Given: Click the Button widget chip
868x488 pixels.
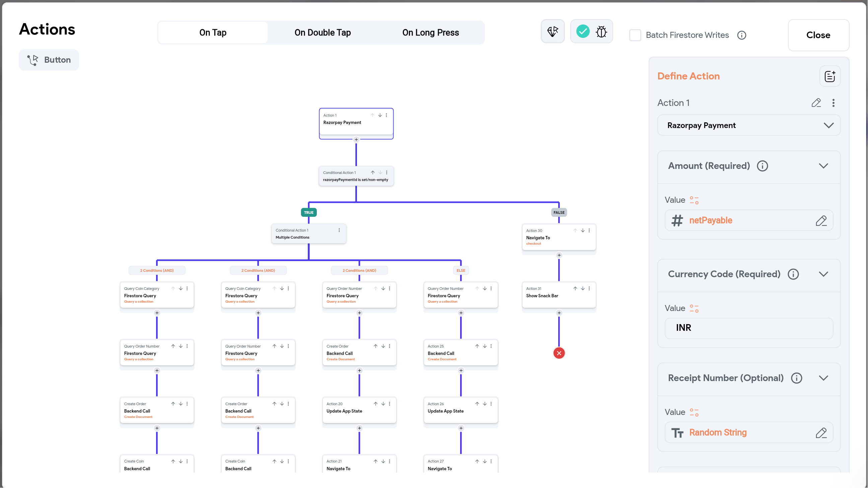Looking at the screenshot, I should 49,60.
